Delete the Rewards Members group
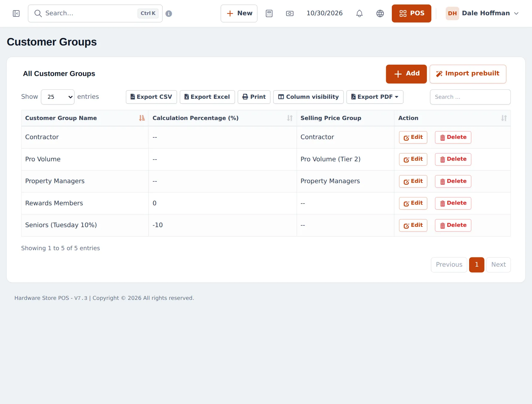 453,203
